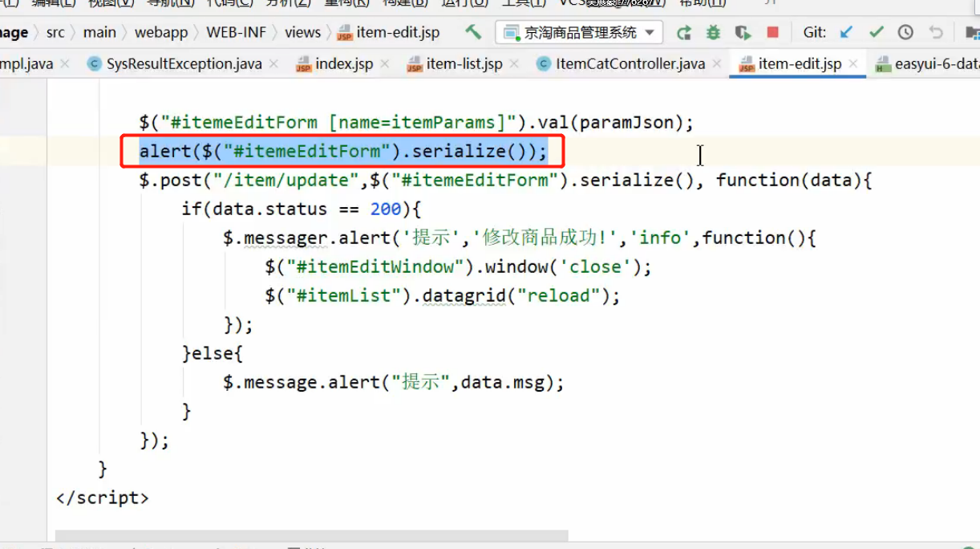Click the }else{ line
This screenshot has height=549, width=980.
(x=212, y=353)
